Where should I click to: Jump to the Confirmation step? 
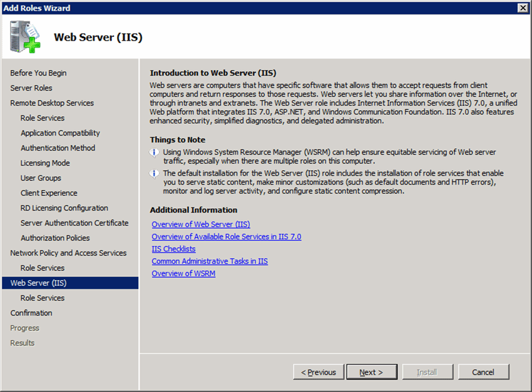coord(31,313)
